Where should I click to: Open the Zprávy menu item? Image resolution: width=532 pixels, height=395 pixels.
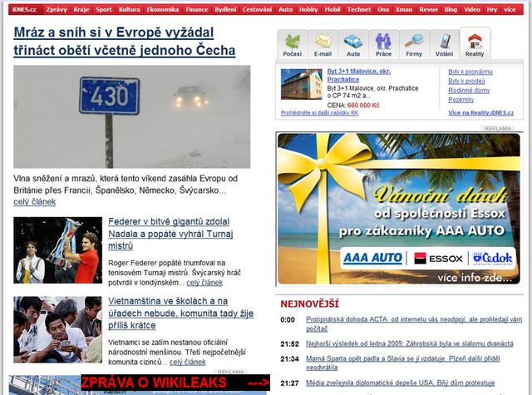point(57,9)
